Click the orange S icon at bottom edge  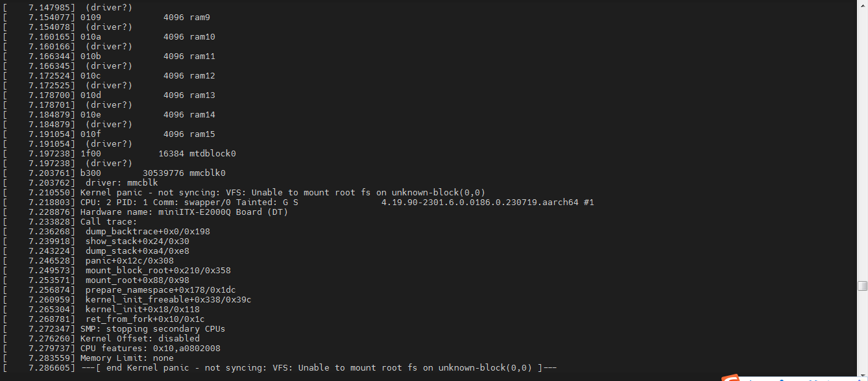[731, 378]
